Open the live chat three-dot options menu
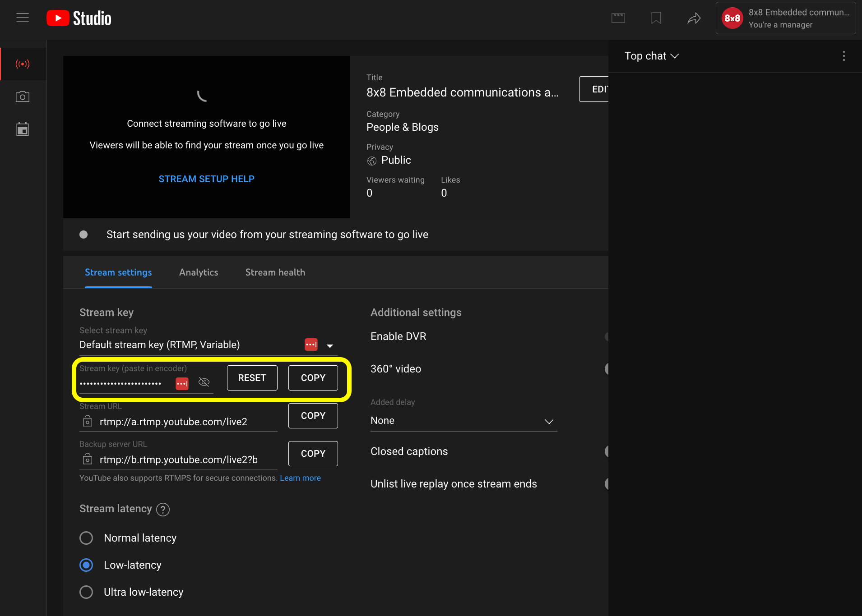This screenshot has height=616, width=862. coord(843,56)
